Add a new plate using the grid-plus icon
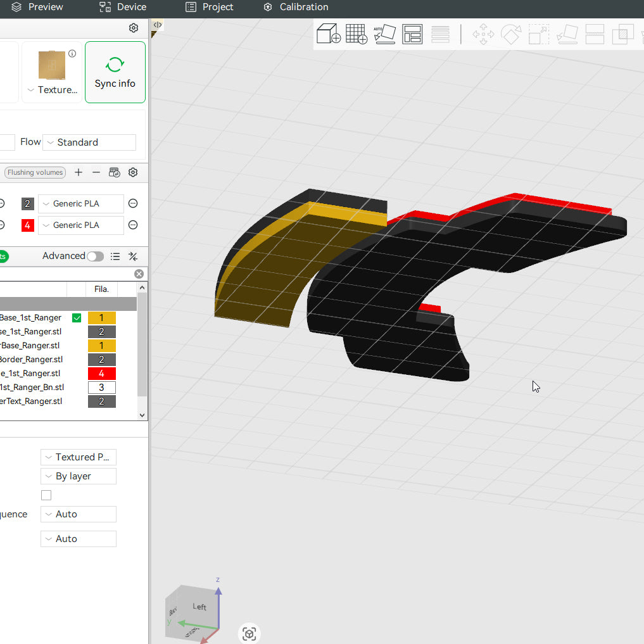This screenshot has width=644, height=644. click(x=356, y=34)
